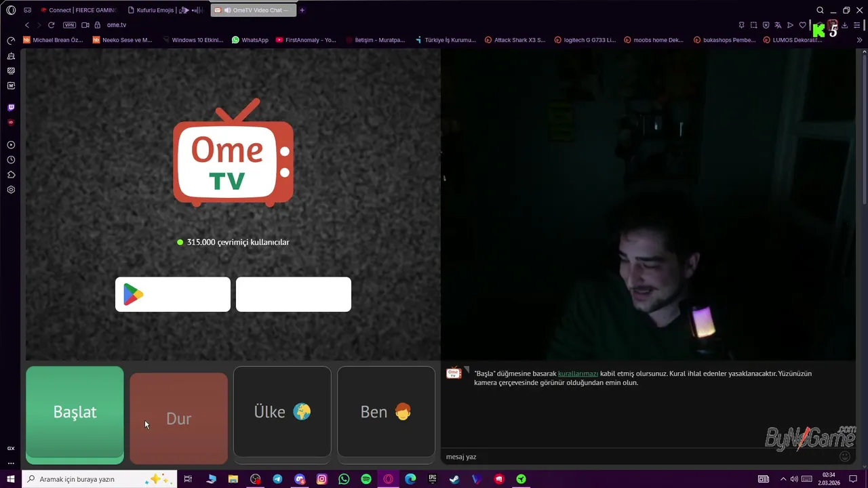The image size is (868, 488).
Task: Switch to Kufurlu Emojis tab
Action: 165,10
